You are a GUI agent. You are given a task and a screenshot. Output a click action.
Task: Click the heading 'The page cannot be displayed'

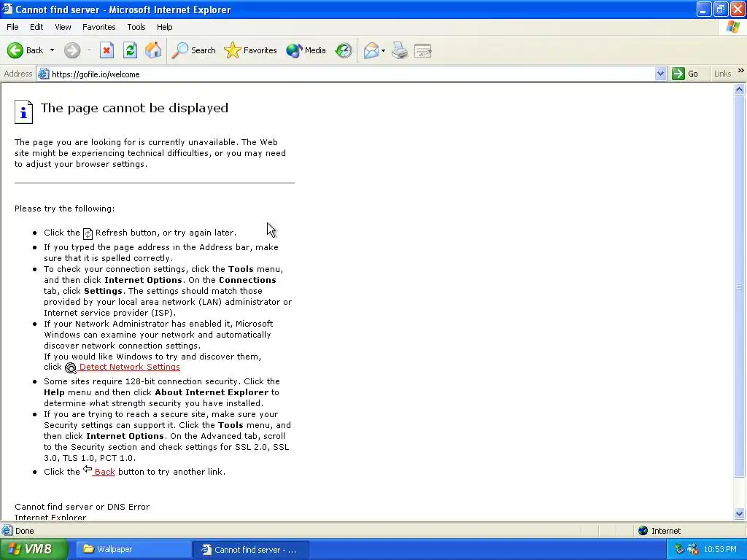point(134,108)
